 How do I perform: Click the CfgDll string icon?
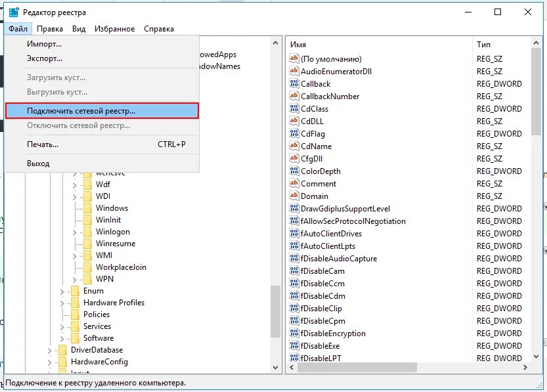point(294,158)
